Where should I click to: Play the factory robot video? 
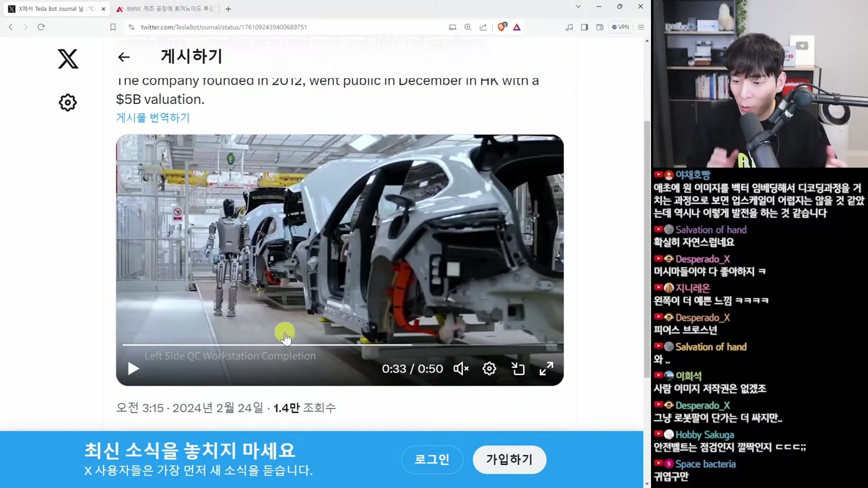[x=133, y=369]
